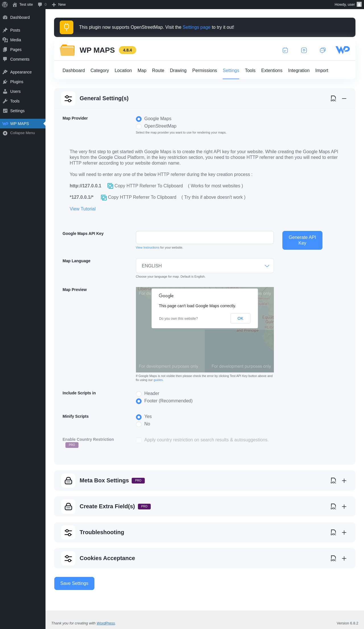The width and height of the screenshot is (364, 629).
Task: Expand the Troubleshooting section
Action: tap(344, 532)
